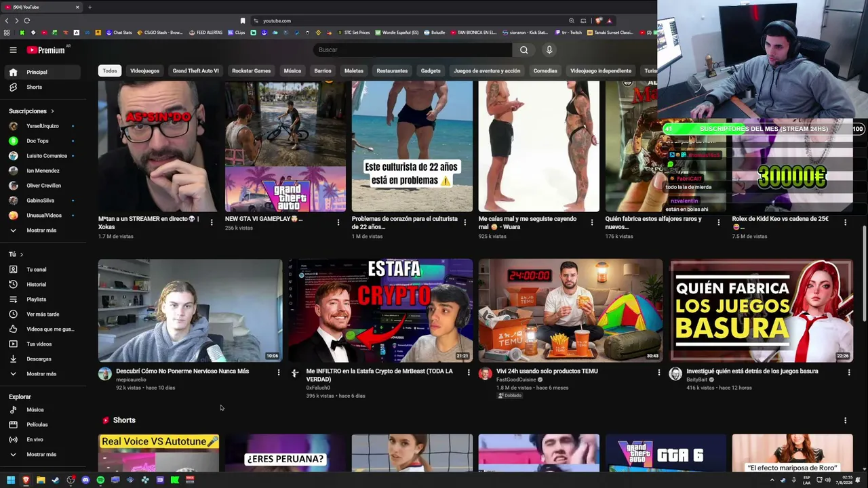Open Doc Tops subscription channel
Image resolution: width=868 pixels, height=488 pixels.
43,141
